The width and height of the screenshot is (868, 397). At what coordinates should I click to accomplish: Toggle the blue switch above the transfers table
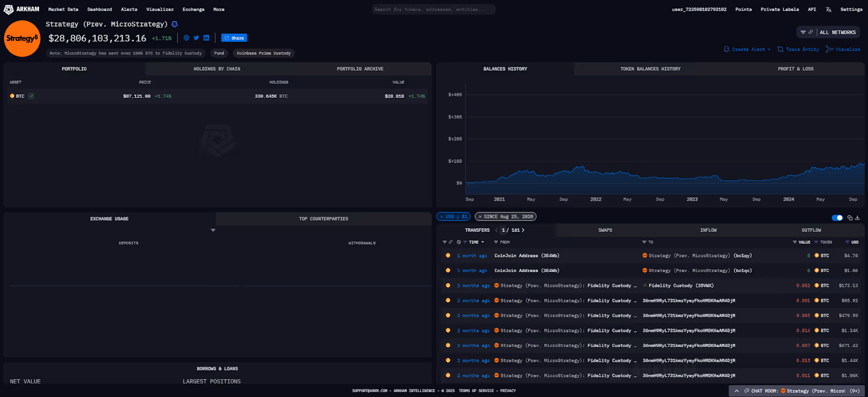point(837,218)
